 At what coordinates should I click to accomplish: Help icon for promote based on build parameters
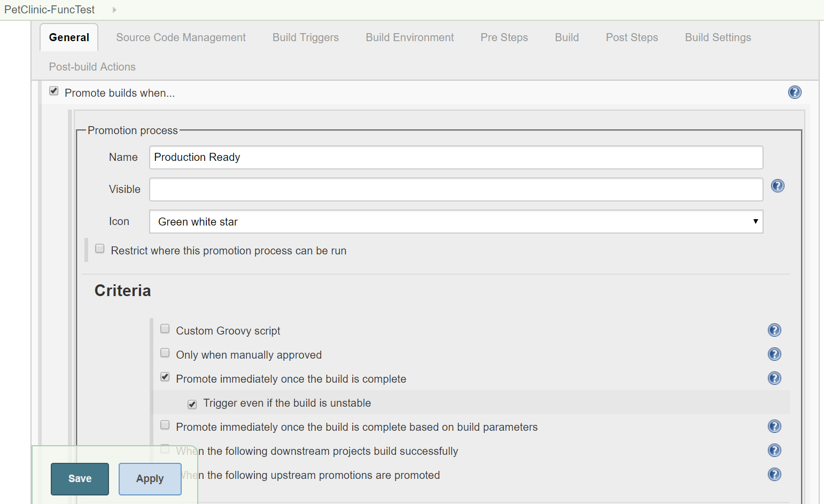774,427
